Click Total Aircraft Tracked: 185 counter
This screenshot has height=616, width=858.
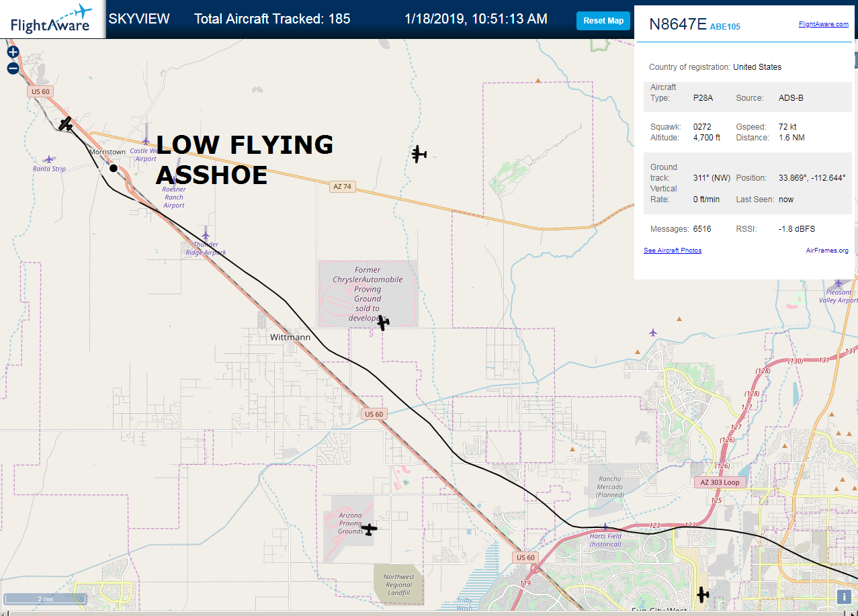(272, 19)
